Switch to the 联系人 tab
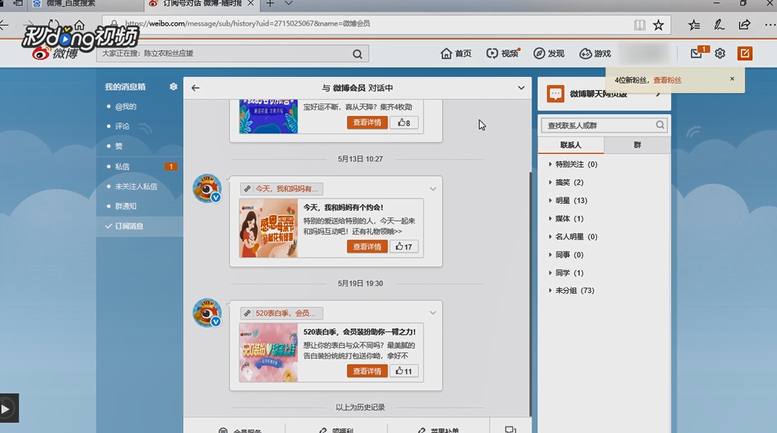 coord(571,145)
